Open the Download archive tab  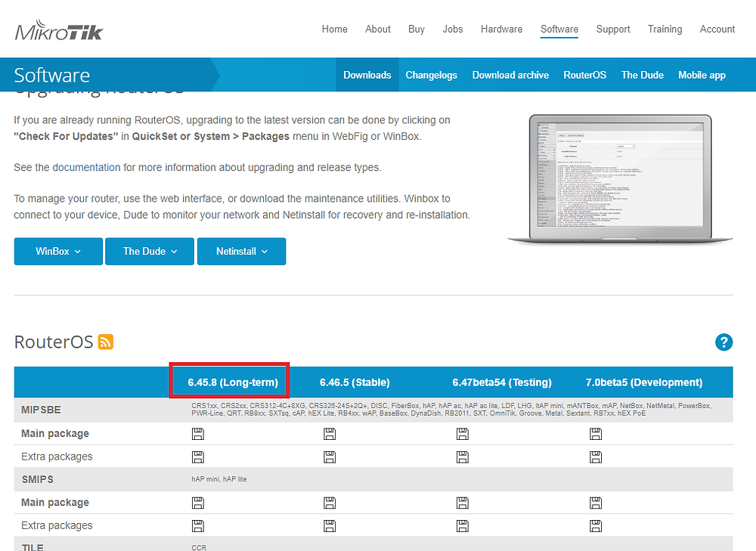click(510, 75)
